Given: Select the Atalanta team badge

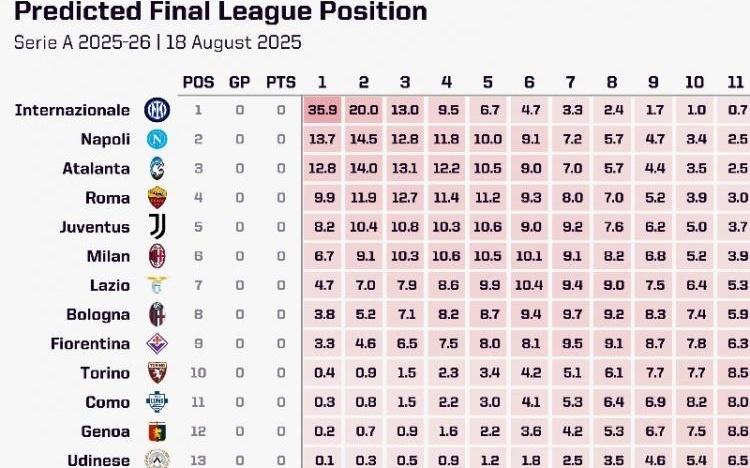Looking at the screenshot, I should [x=157, y=168].
